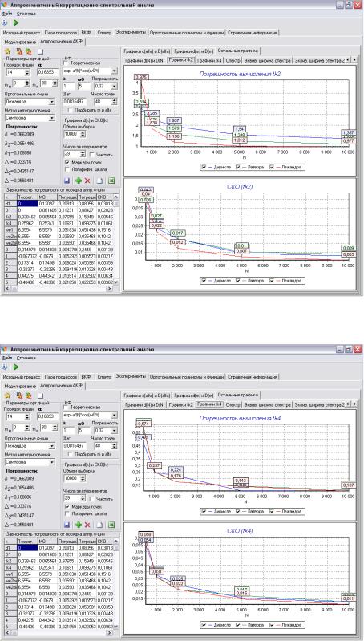This screenshot has width=364, height=641.
Task: Click Объем выборки spinner arrows in tk2 window
Action: pyautogui.click(x=82, y=134)
